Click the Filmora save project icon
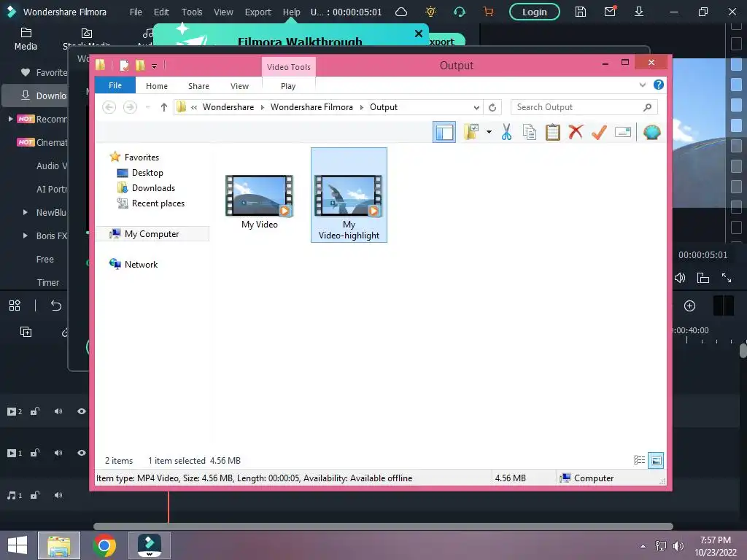The image size is (747, 560). [580, 12]
